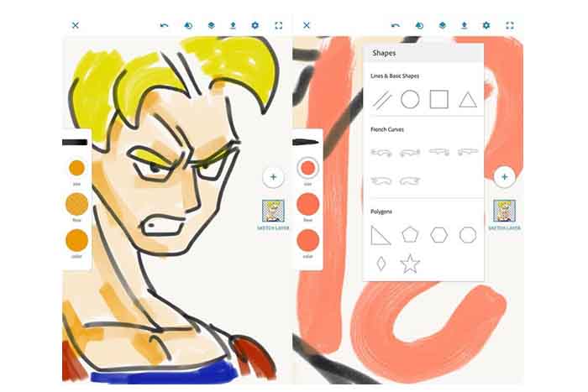
Task: Choose the triangle shape under Lines & Basic Shapes
Action: 468,101
